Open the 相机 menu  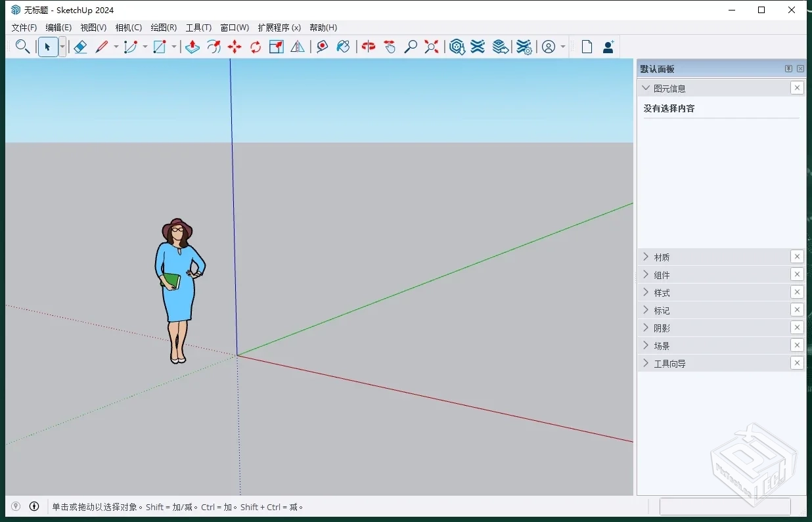coord(128,28)
